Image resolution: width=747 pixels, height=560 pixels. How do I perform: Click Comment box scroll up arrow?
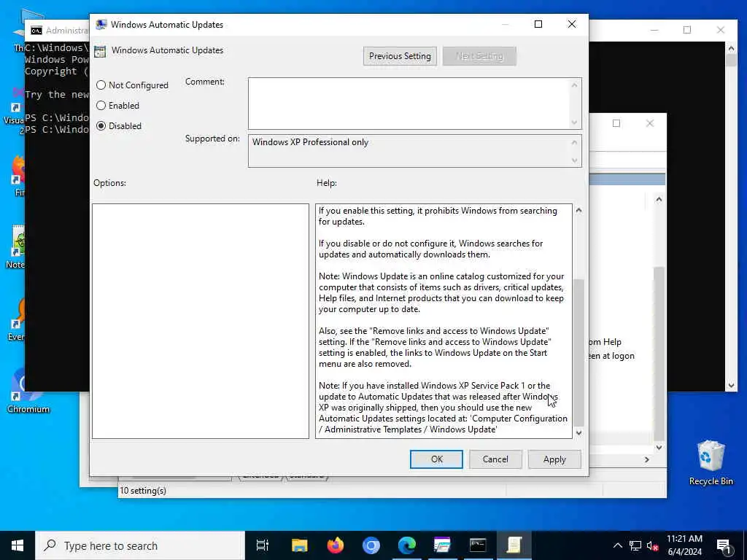pyautogui.click(x=575, y=85)
